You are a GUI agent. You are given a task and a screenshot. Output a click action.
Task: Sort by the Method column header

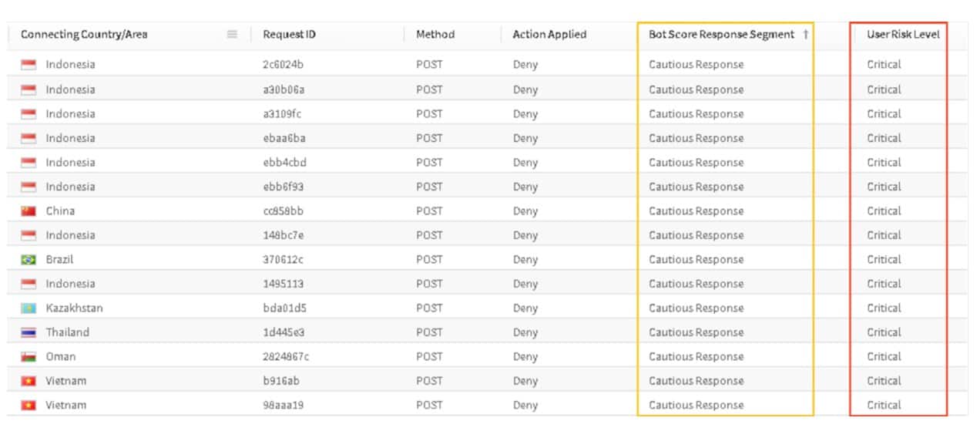[x=435, y=35]
